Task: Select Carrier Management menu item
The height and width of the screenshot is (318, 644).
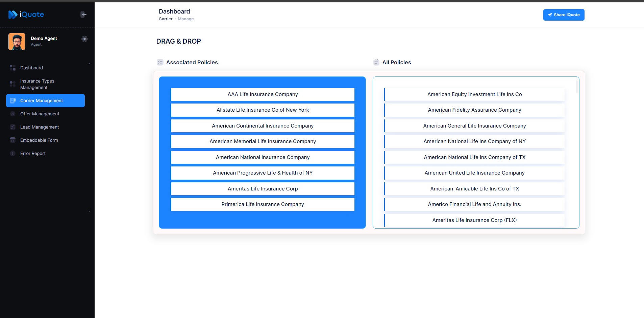Action: pos(45,100)
